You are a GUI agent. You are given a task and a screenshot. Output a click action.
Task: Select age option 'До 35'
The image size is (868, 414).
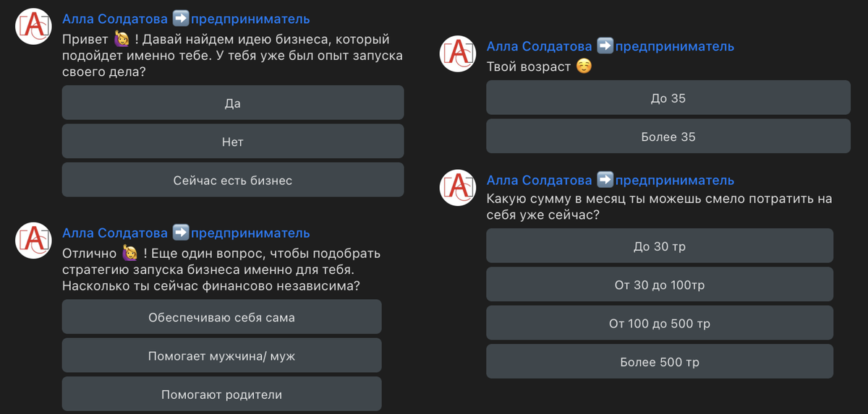click(668, 98)
